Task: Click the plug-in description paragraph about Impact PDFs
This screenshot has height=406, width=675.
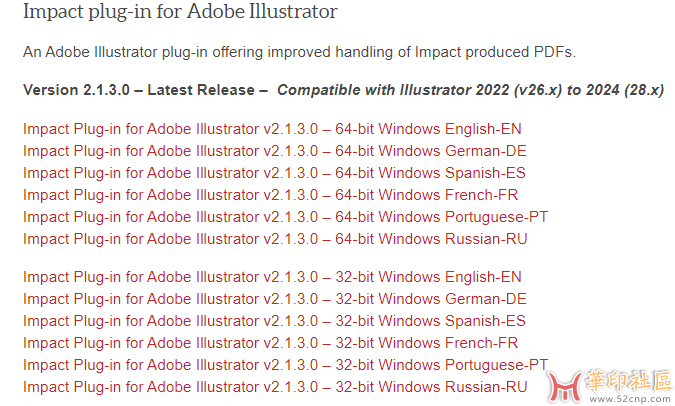Action: (299, 52)
